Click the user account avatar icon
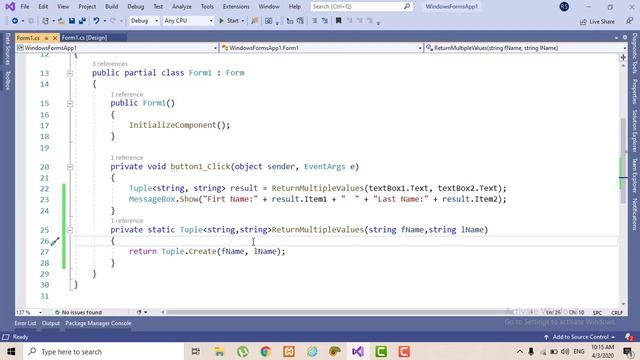Image resolution: width=640 pixels, height=360 pixels. coord(564,7)
